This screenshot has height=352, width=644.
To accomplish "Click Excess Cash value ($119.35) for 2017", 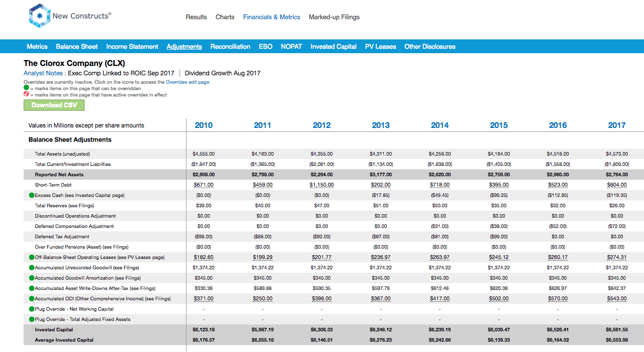I will pyautogui.click(x=617, y=195).
